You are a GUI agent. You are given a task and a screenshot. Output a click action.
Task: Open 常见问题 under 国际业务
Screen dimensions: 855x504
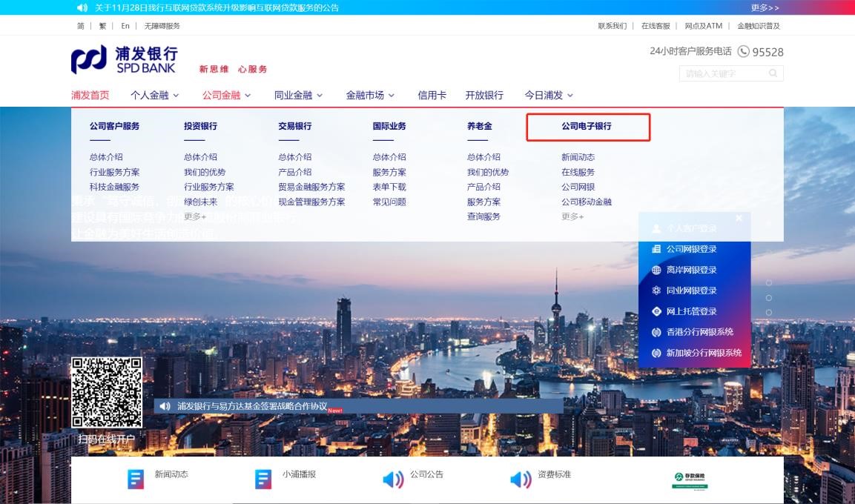(389, 202)
